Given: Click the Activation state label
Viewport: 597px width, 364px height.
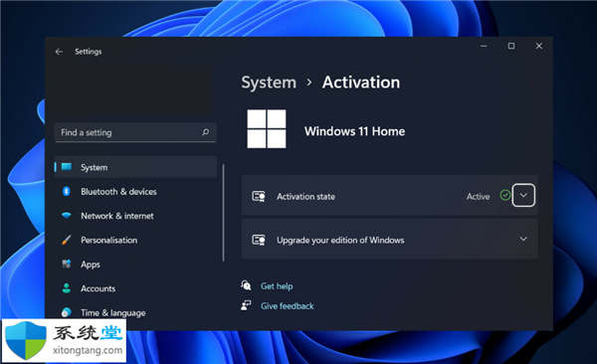Looking at the screenshot, I should (305, 197).
